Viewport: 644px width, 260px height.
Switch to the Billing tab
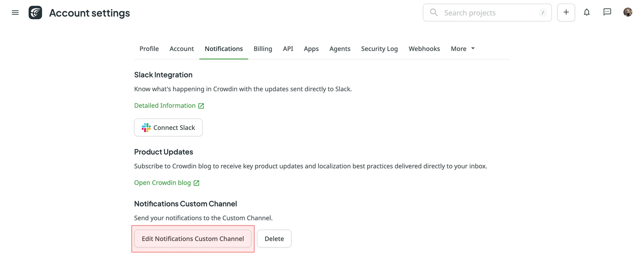[263, 49]
